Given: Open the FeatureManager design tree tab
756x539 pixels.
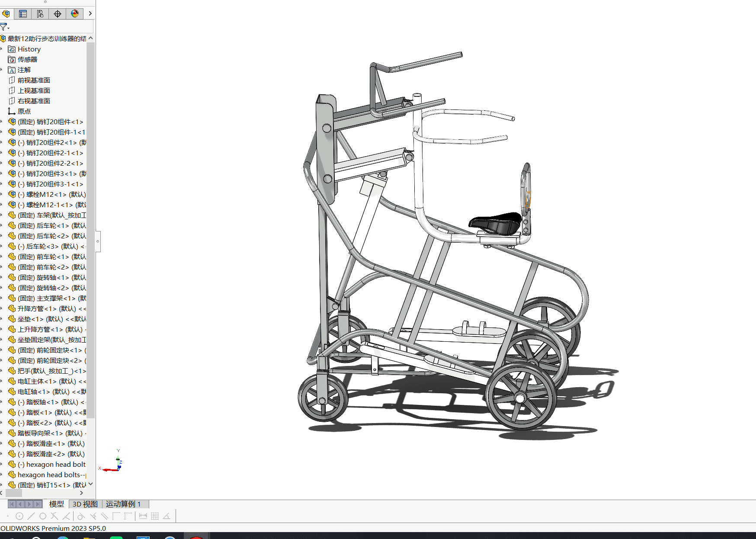Looking at the screenshot, I should coord(6,14).
